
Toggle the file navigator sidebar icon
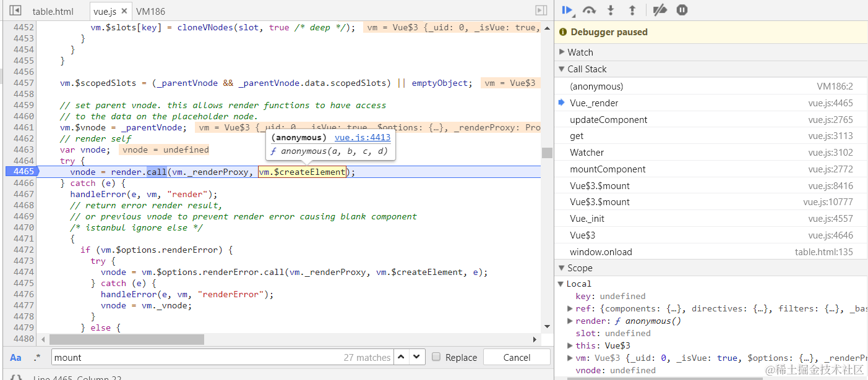tap(15, 11)
